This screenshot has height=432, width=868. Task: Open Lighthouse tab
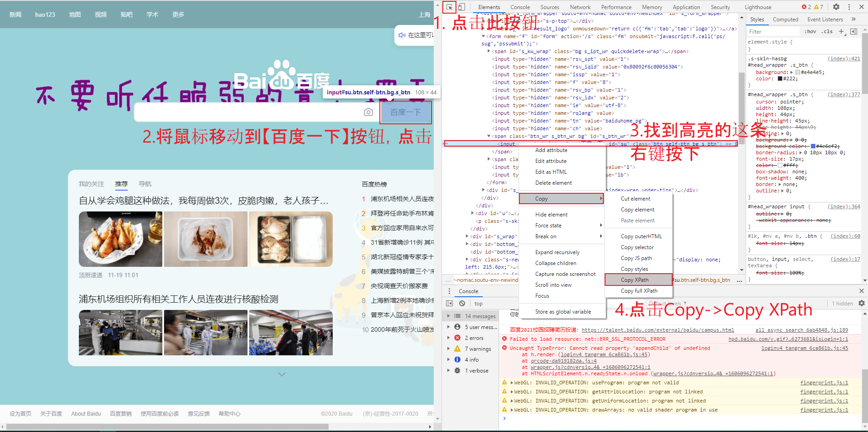click(758, 7)
